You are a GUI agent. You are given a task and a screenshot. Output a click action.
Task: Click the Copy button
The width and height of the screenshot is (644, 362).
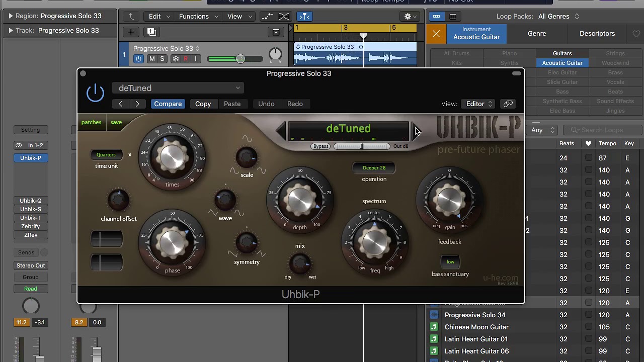[x=203, y=104]
